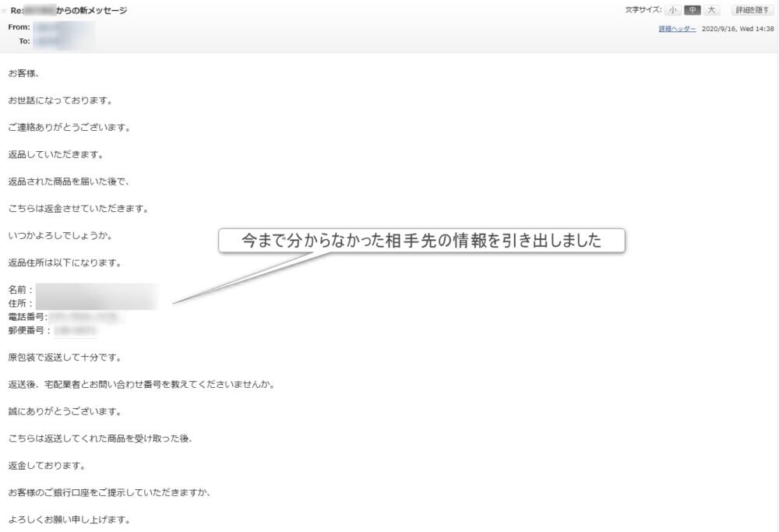Click the email subject ending in からの新メッセージ
Screen dimensions: 779x532
coord(69,10)
